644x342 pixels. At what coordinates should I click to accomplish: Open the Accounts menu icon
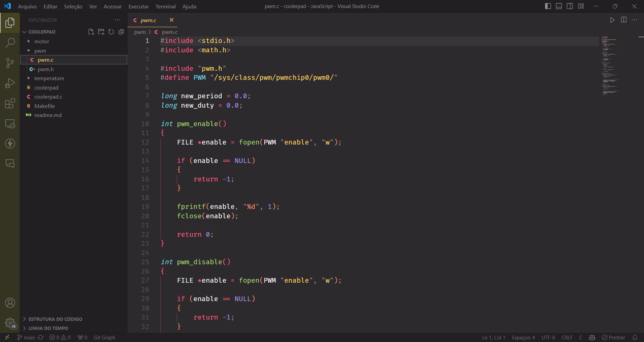[10, 303]
